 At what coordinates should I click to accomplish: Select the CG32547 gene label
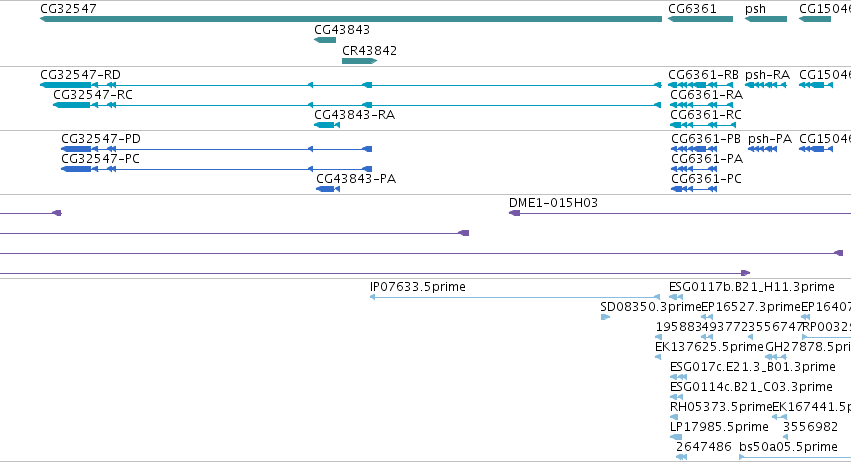(x=68, y=9)
